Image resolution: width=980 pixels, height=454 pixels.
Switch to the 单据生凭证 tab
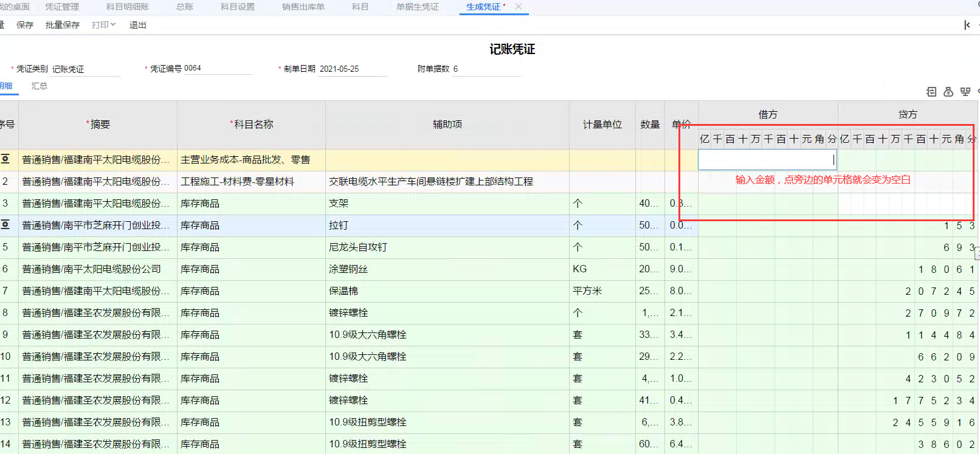(418, 7)
